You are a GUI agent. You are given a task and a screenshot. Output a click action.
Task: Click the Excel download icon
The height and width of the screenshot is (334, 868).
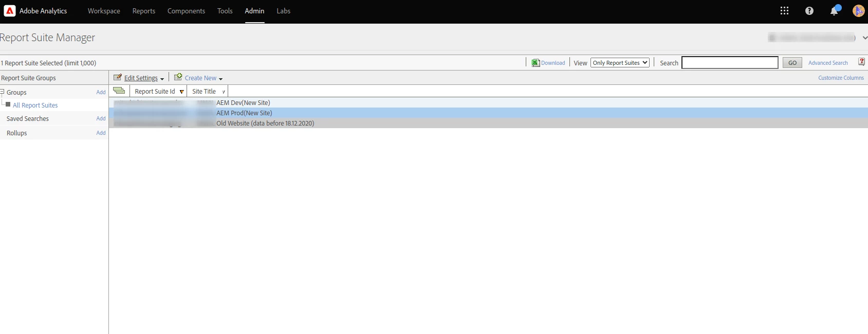535,63
